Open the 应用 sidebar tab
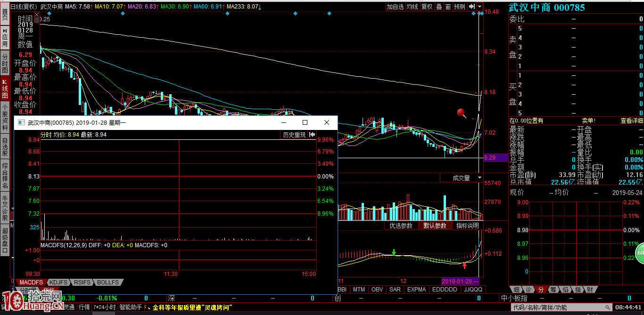 point(5,37)
